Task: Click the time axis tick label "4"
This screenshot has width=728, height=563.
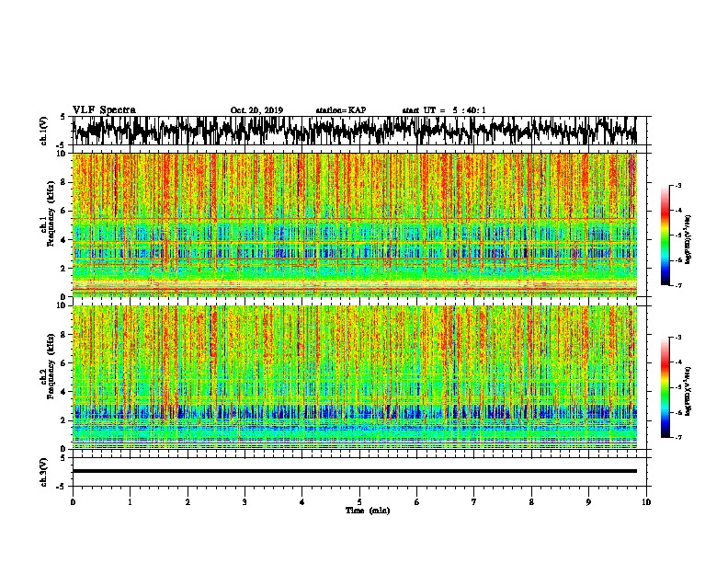Action: point(302,501)
